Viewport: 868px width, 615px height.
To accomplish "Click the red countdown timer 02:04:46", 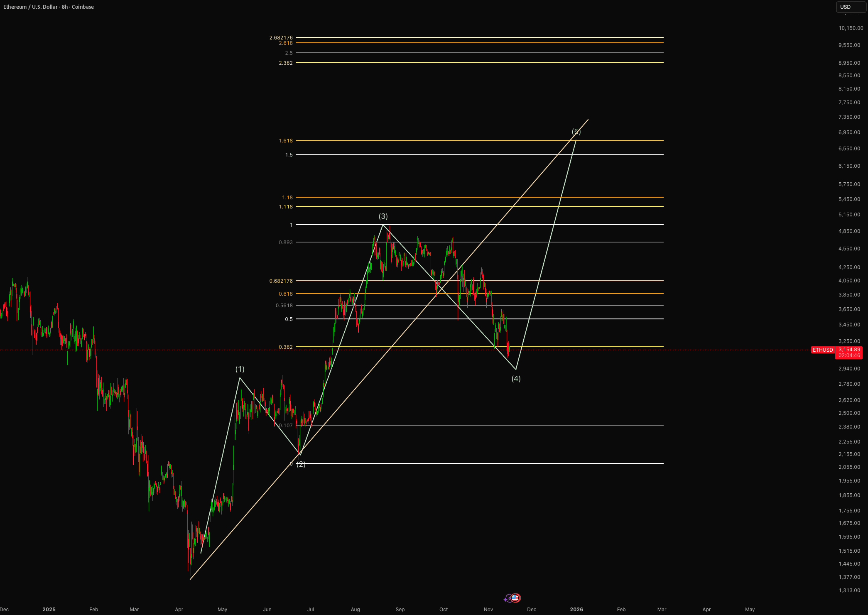I will click(x=849, y=355).
